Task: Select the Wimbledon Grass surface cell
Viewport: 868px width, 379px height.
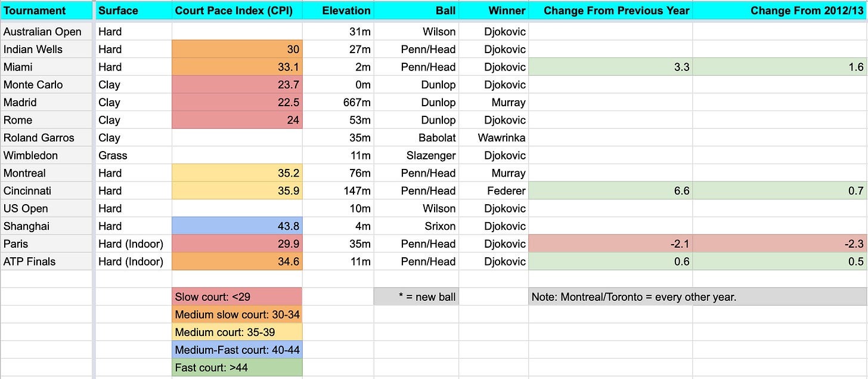Action: point(134,156)
